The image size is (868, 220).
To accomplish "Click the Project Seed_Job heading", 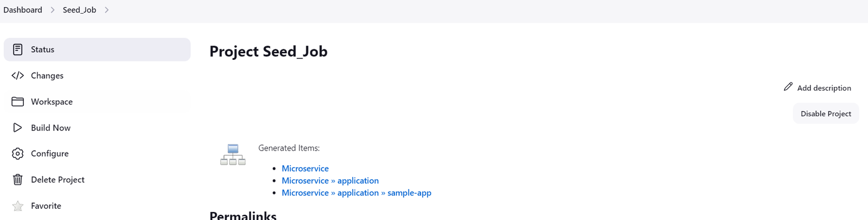I will coord(268,51).
